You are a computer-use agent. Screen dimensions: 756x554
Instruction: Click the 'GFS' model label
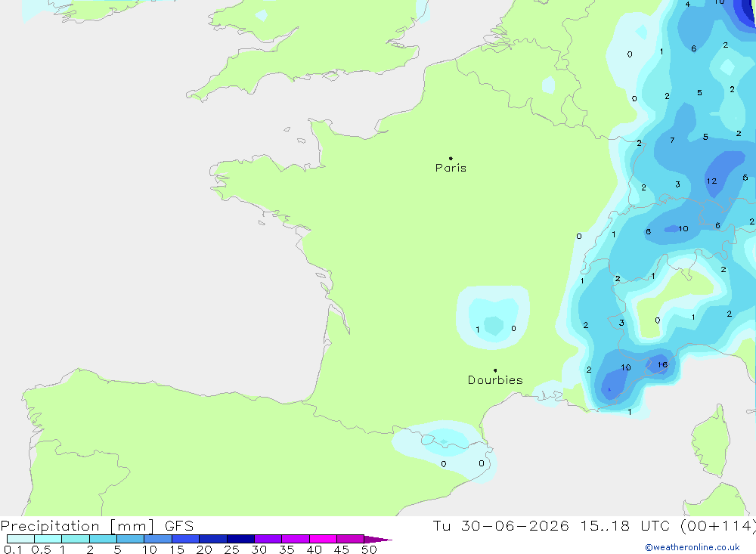[x=179, y=526]
